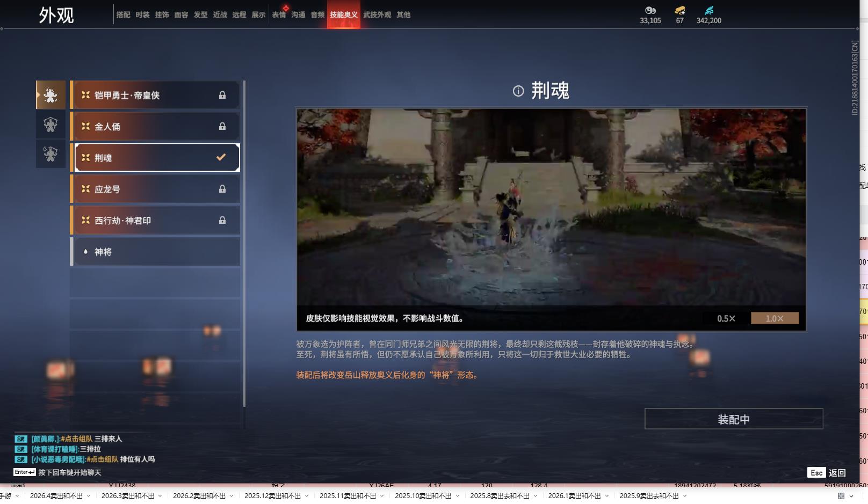The height and width of the screenshot is (504, 868).
Task: Select the first character icon in the left sidebar
Action: pos(50,94)
